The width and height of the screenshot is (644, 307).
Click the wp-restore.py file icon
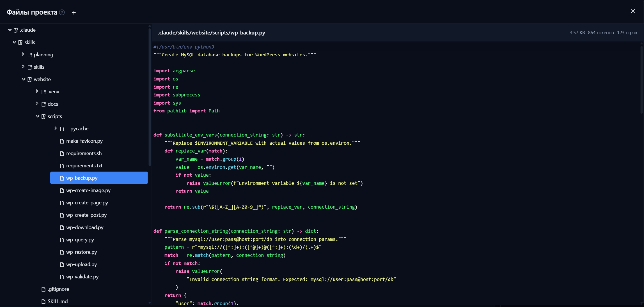tap(62, 252)
